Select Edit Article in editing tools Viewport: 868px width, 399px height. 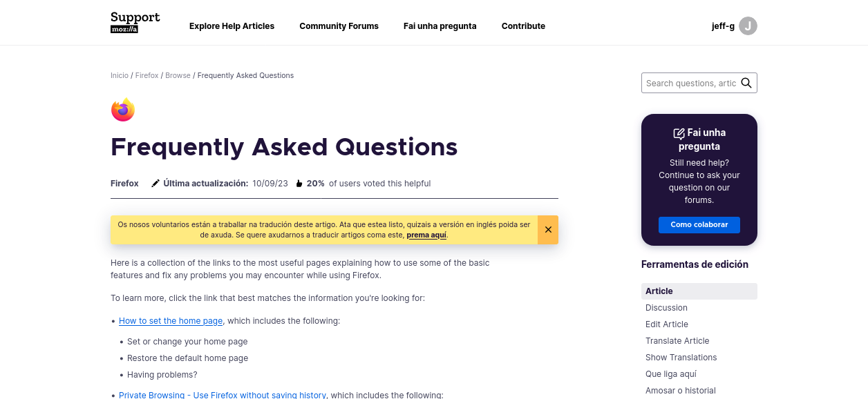(667, 324)
